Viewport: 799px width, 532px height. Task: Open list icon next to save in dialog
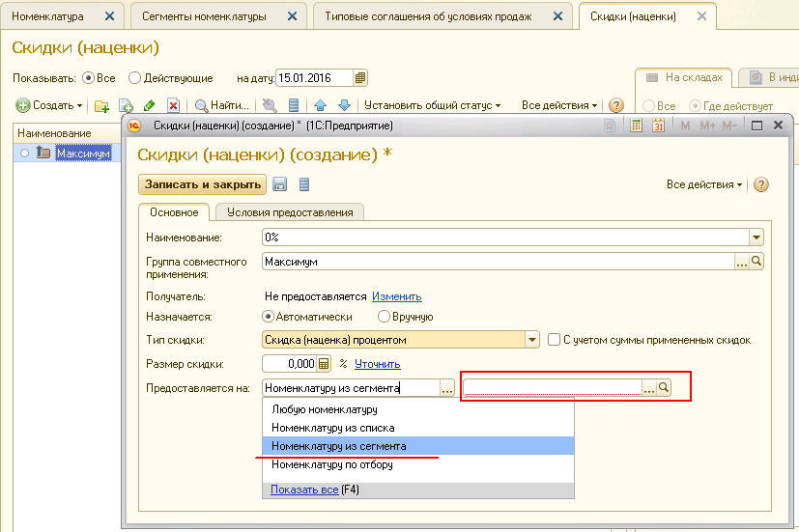pyautogui.click(x=304, y=184)
